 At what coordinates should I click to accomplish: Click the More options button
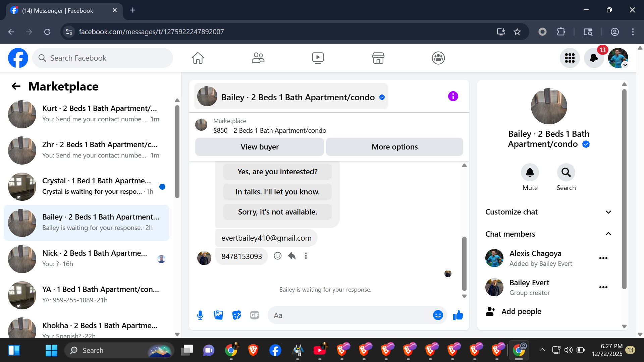pyautogui.click(x=394, y=147)
